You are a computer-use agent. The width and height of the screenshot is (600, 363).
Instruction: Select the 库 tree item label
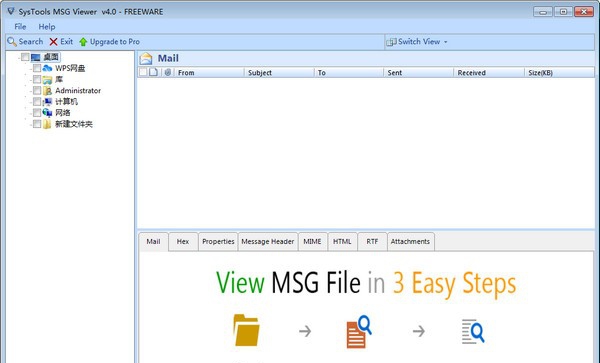coord(59,79)
